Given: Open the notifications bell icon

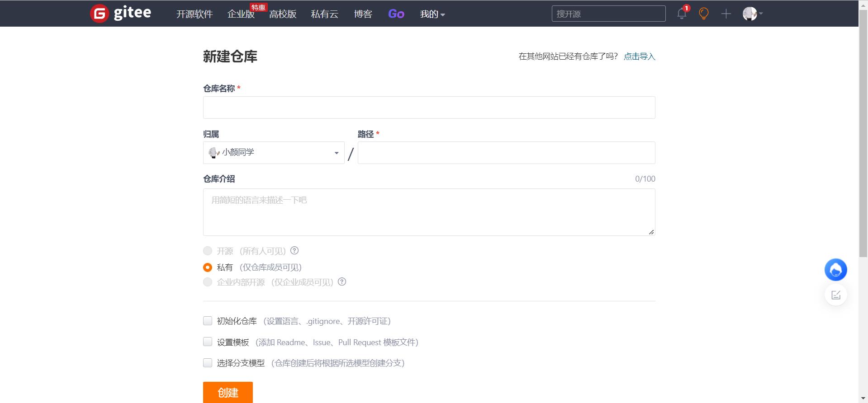Looking at the screenshot, I should click(682, 14).
